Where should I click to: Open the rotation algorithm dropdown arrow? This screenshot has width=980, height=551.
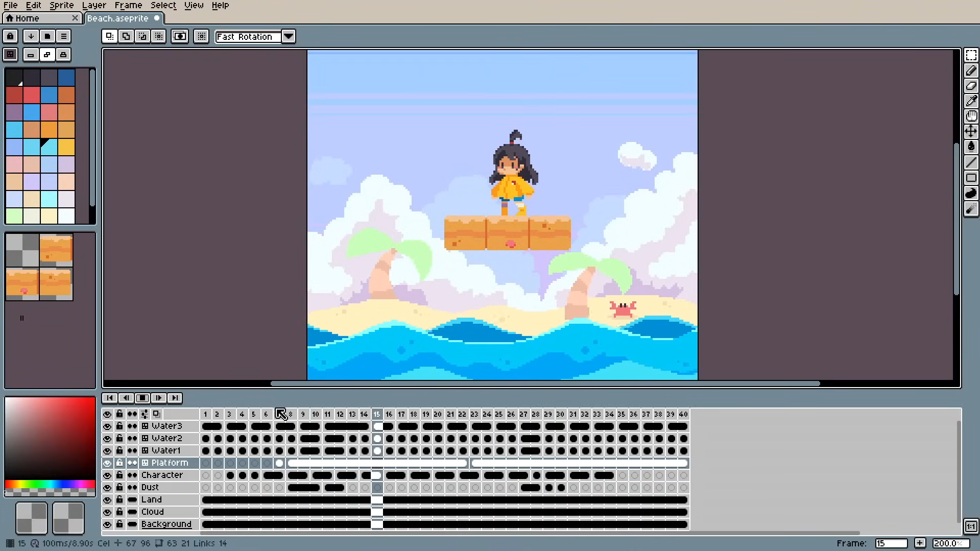click(x=289, y=36)
